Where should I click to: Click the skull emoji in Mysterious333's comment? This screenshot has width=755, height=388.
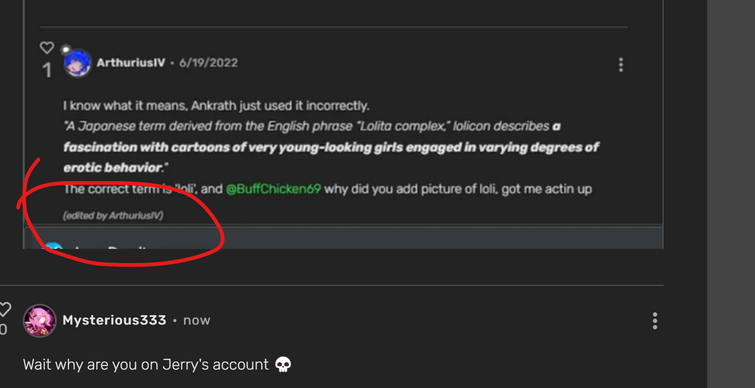pyautogui.click(x=283, y=365)
